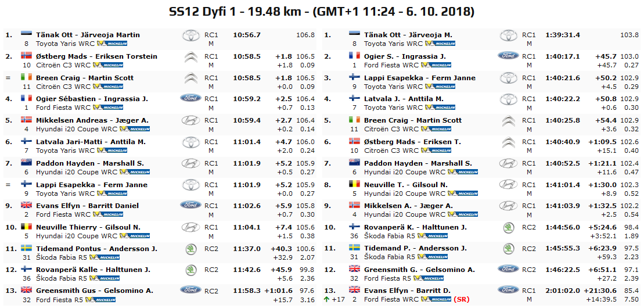Click the Ford logo in Evans Elfyn - Barritt D. row

pos(508,290)
